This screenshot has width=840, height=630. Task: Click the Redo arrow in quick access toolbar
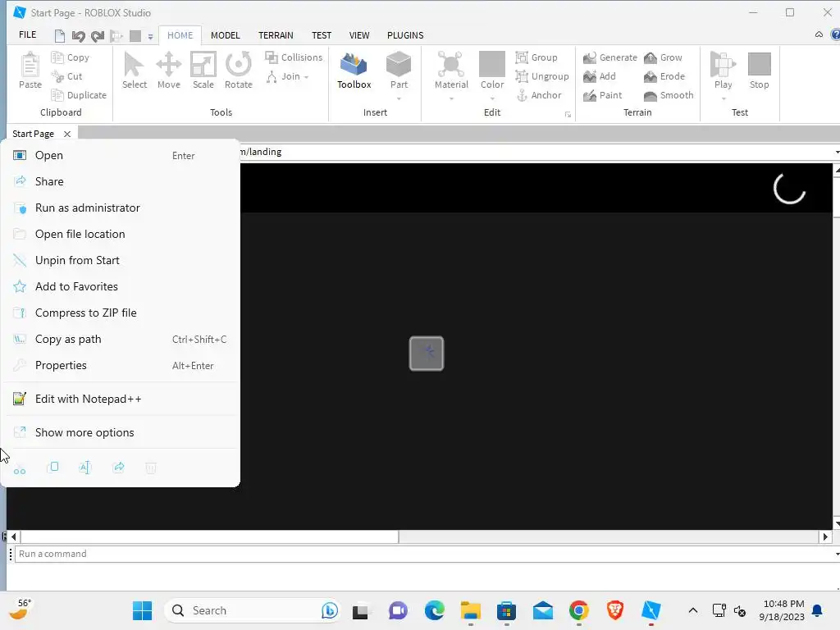coord(98,36)
